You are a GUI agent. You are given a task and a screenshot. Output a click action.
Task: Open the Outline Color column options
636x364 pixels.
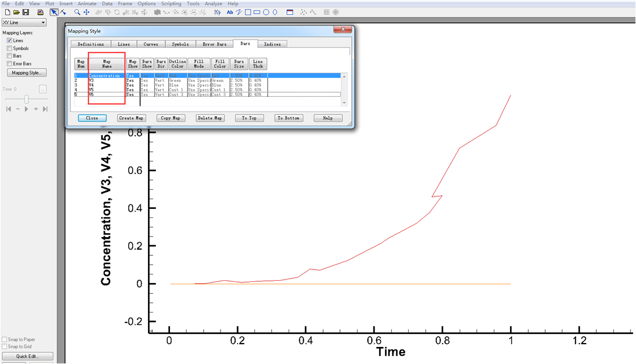point(177,64)
